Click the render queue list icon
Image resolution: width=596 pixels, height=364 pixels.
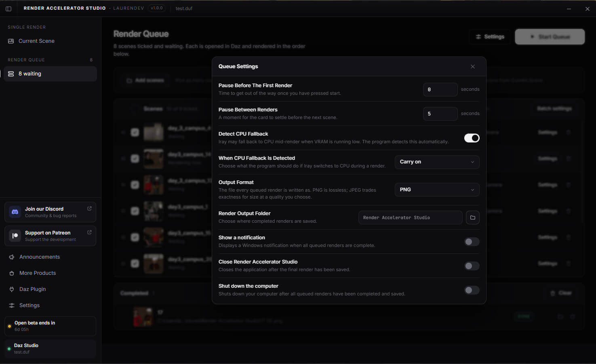click(x=11, y=74)
